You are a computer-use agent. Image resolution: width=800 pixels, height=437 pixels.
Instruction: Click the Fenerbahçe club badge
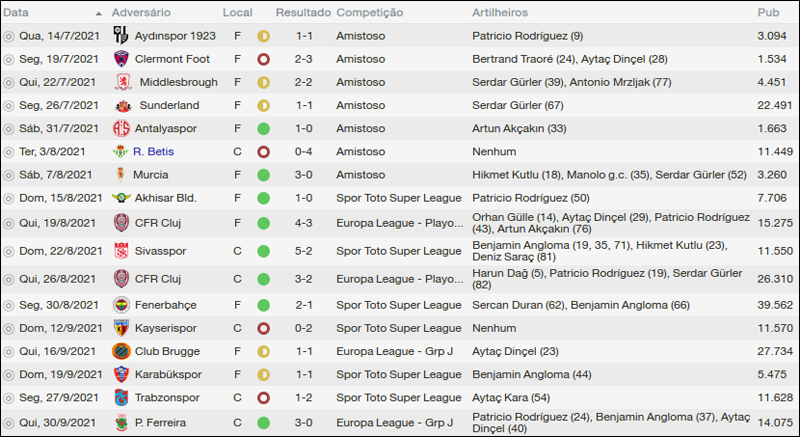(122, 304)
